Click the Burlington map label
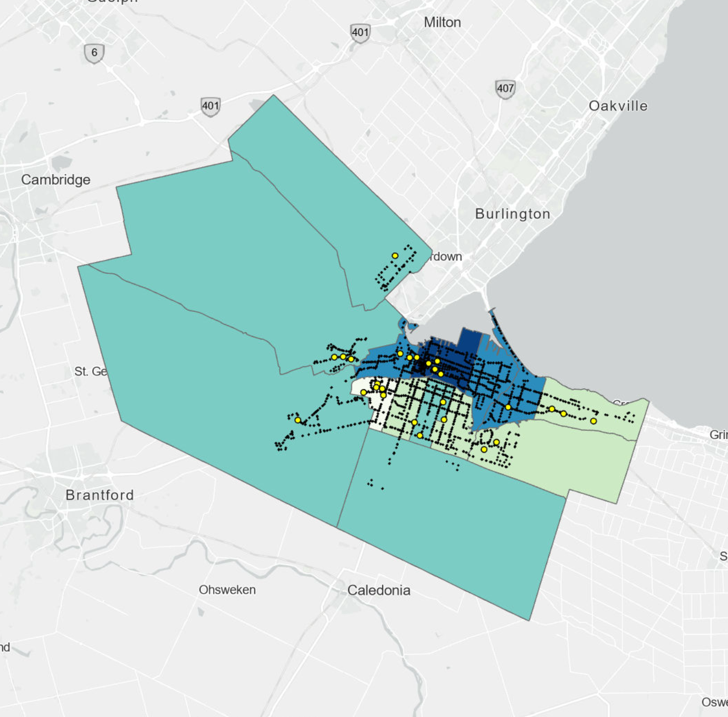This screenshot has width=728, height=717. point(513,214)
